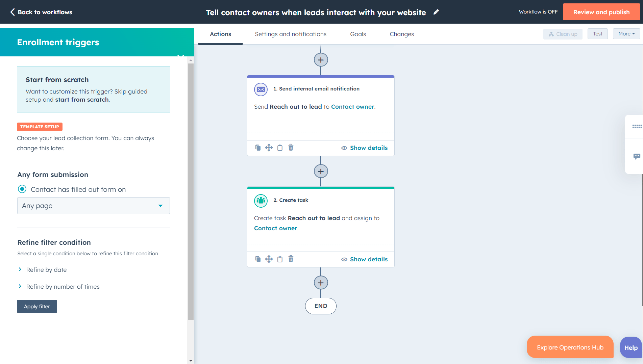This screenshot has width=643, height=364.
Task: Open the comments panel on the right sidebar
Action: tap(637, 156)
